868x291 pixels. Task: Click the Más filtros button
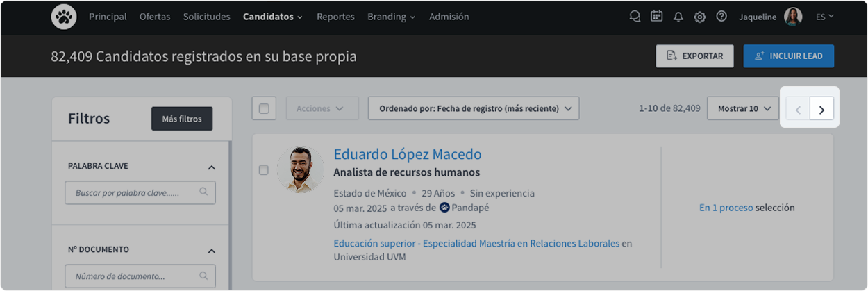pos(182,119)
